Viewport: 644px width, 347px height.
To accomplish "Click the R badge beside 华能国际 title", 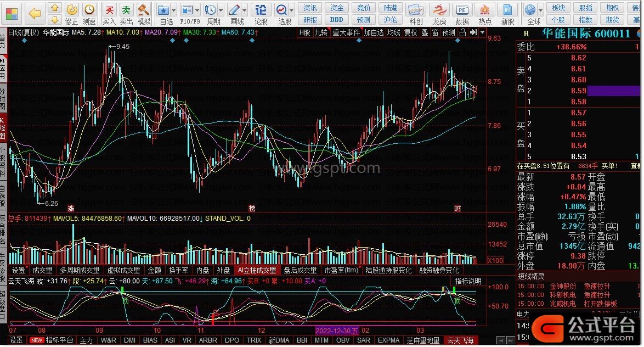I will pyautogui.click(x=527, y=34).
